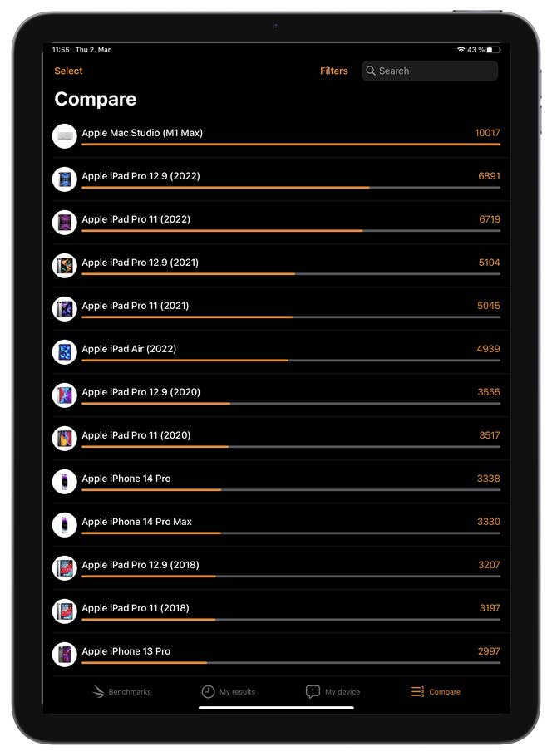This screenshot has width=552, height=756.
Task: Open the iPad Pro 11 (2021) score 5045
Action: pos(487,306)
